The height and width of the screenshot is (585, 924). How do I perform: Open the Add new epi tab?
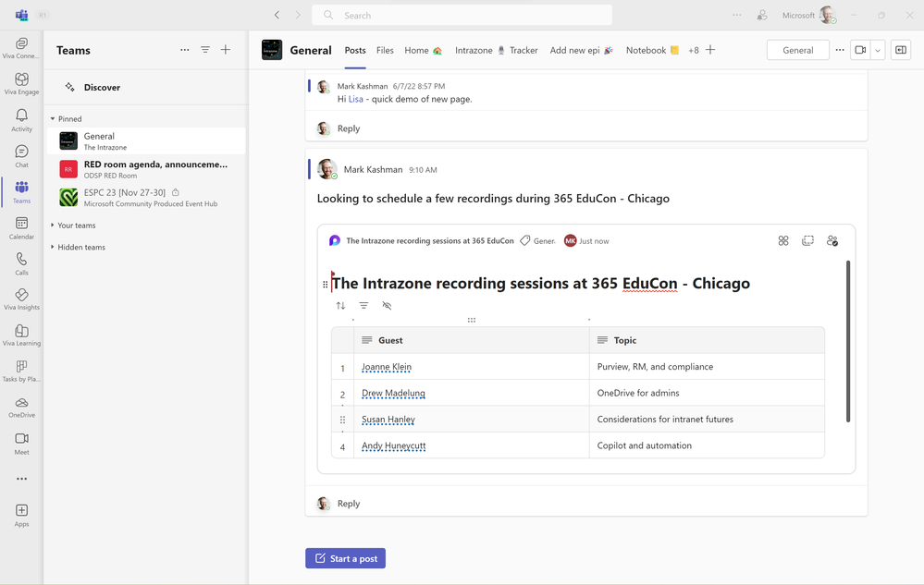coord(581,51)
